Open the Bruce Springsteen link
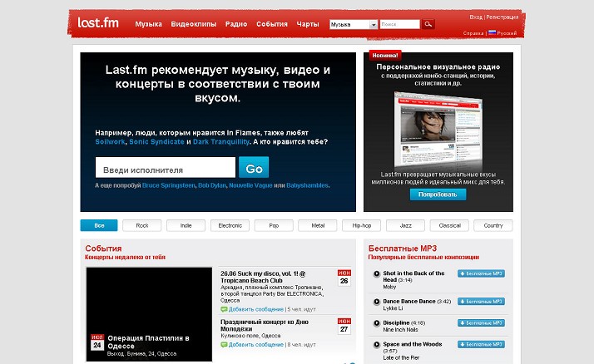This screenshot has width=594, height=364. (169, 185)
